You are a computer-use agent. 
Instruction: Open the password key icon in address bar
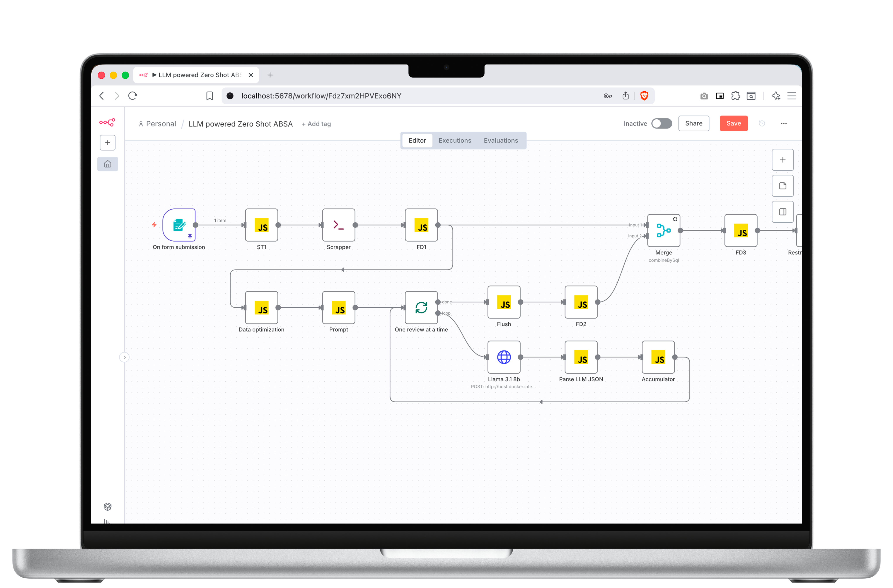point(608,96)
